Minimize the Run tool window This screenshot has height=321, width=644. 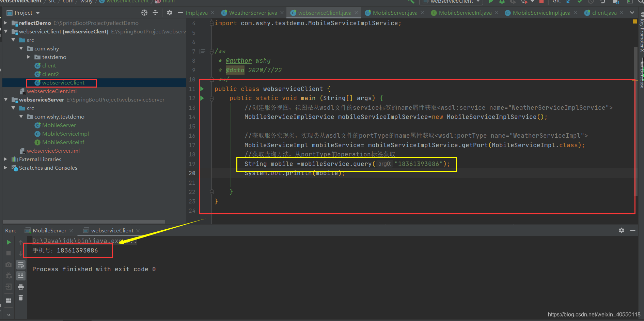click(x=633, y=230)
